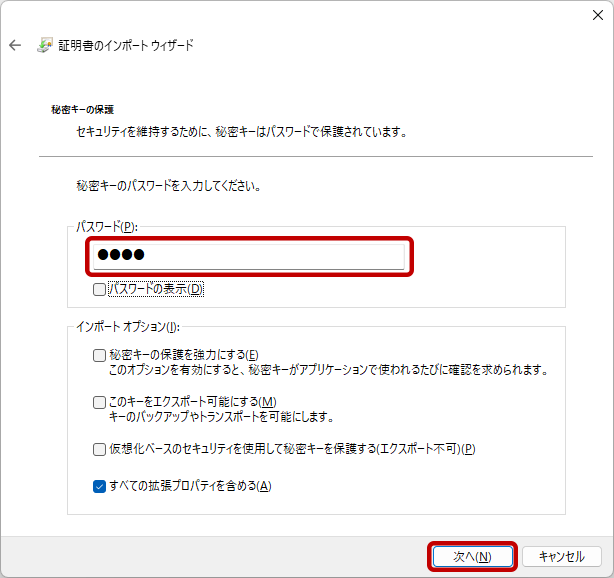Click the このオプションを有効にすると explanation text

(328, 370)
